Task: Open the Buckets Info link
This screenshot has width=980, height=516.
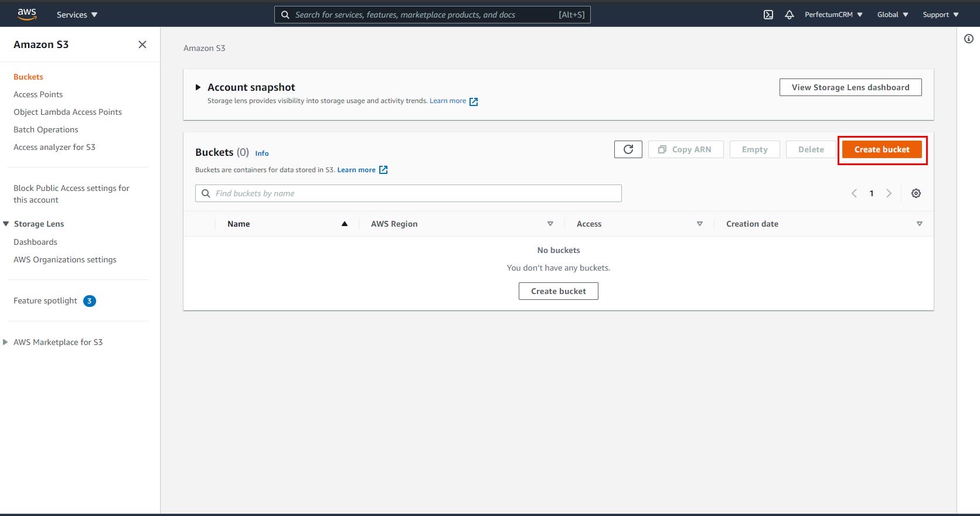Action: pos(262,153)
